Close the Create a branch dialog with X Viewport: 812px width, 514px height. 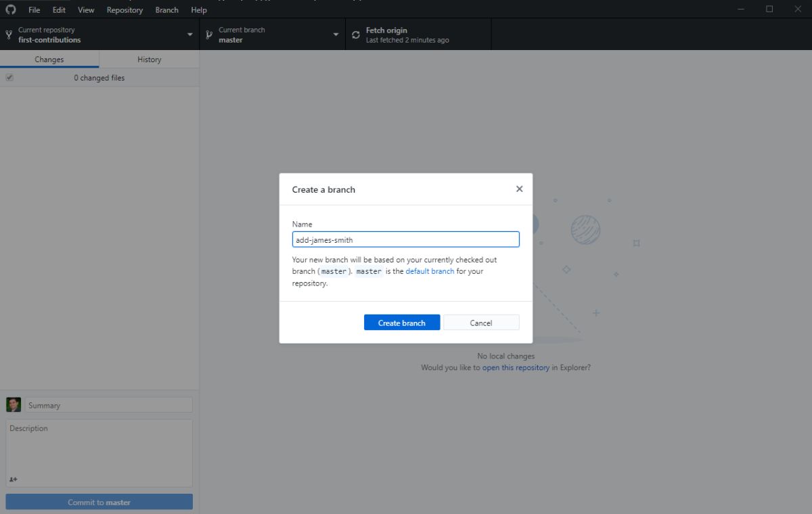pyautogui.click(x=520, y=189)
